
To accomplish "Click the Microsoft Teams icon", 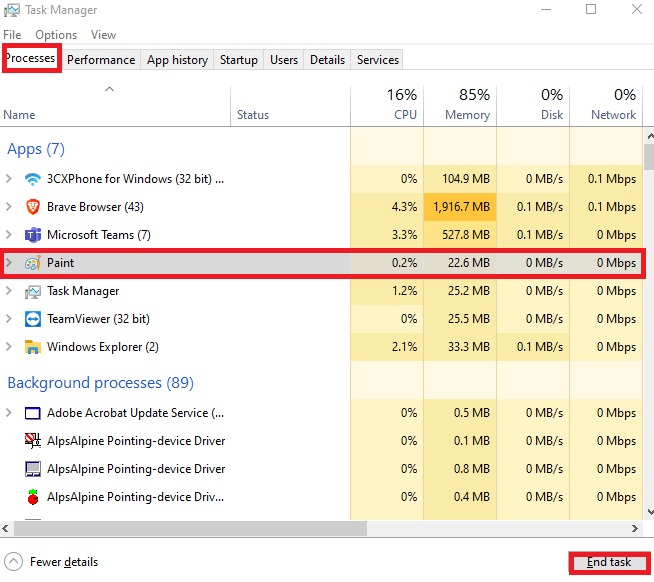I will point(33,235).
